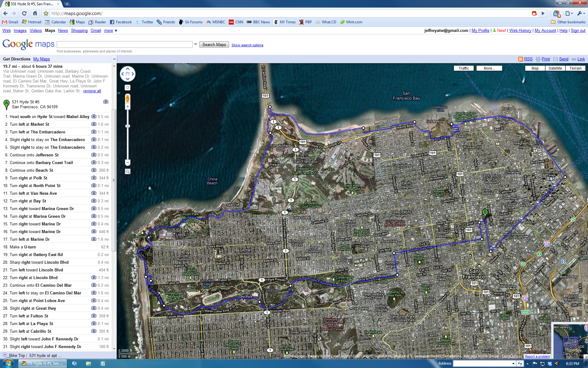Image resolution: width=588 pixels, height=368 pixels.
Task: Click the zoom-to-area magnifier icon below slider
Action: coord(128,171)
